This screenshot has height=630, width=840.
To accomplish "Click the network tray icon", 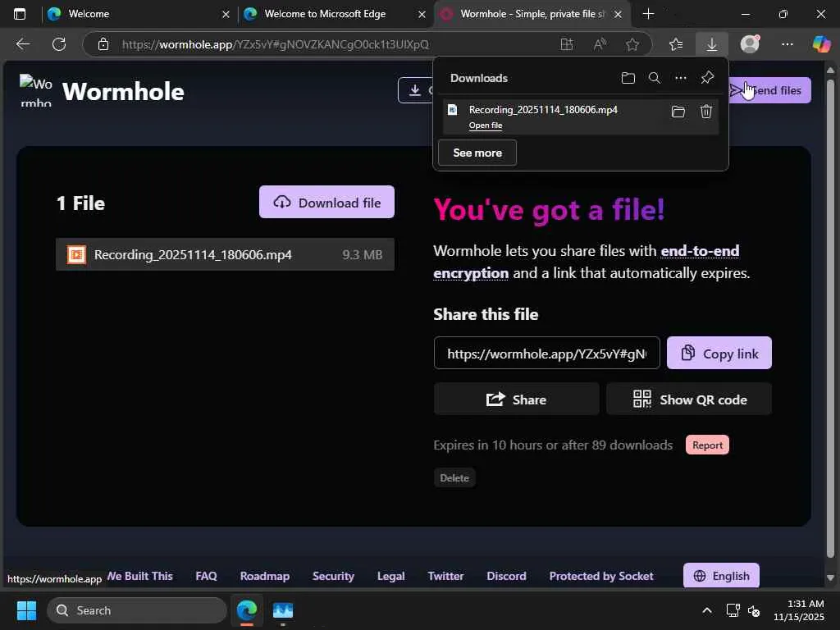I will tap(733, 610).
